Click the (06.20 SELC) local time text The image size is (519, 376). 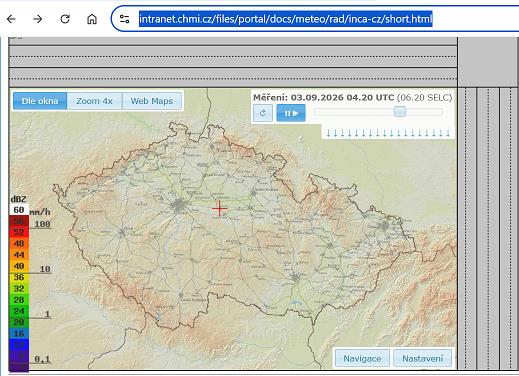424,97
